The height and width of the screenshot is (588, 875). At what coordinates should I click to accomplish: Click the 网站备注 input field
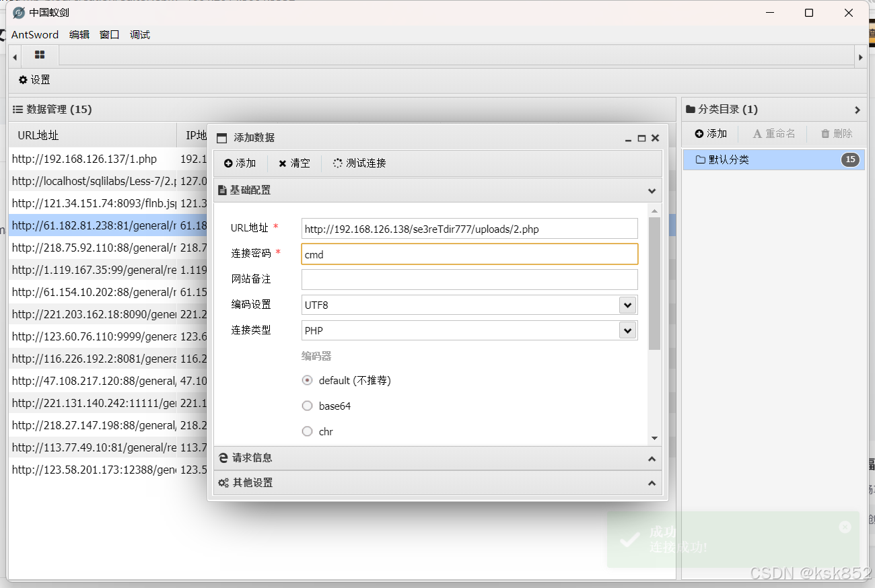pos(469,279)
